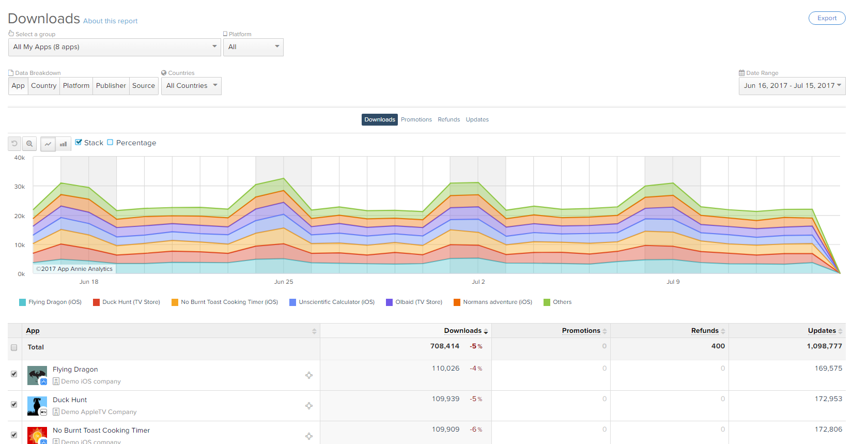868x444 pixels.
Task: Enable the Percentage checkbox
Action: tap(110, 142)
